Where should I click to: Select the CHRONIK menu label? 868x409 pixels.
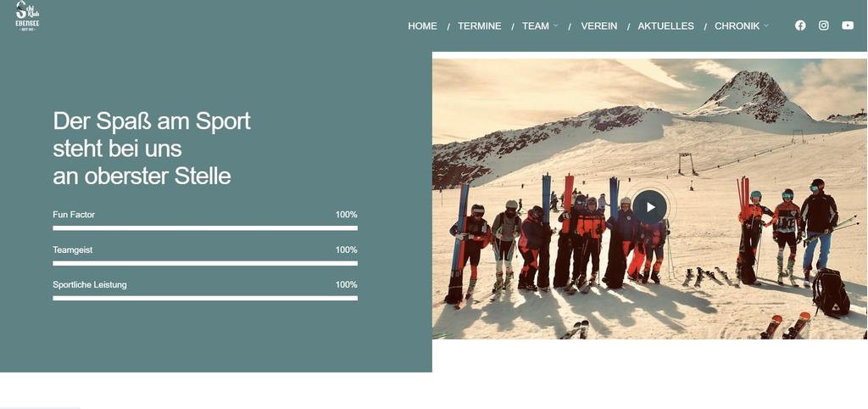point(737,26)
